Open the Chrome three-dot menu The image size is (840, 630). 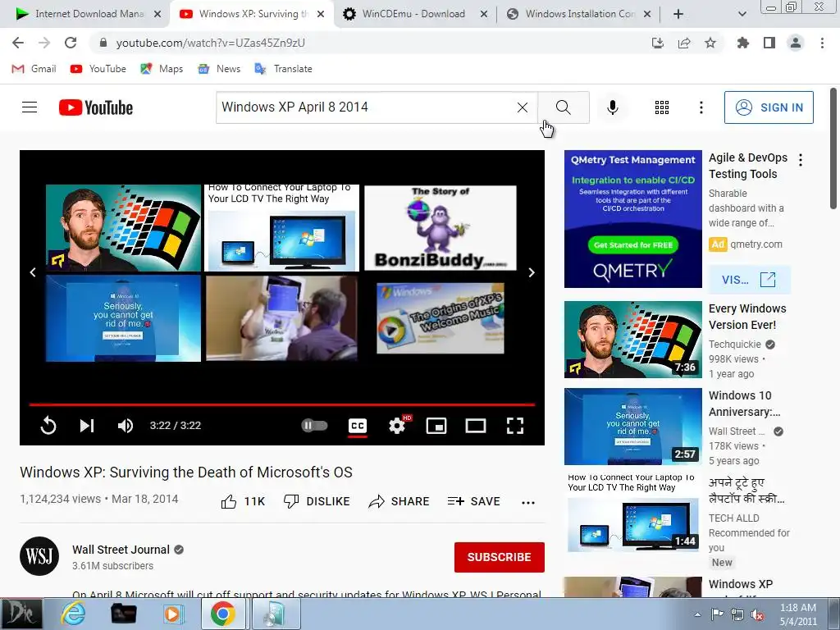point(822,43)
